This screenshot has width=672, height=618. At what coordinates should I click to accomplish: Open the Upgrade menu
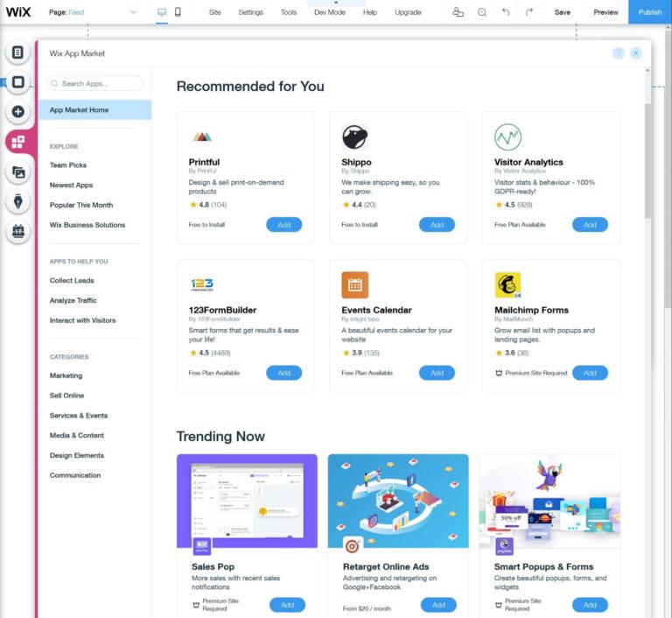[408, 12]
